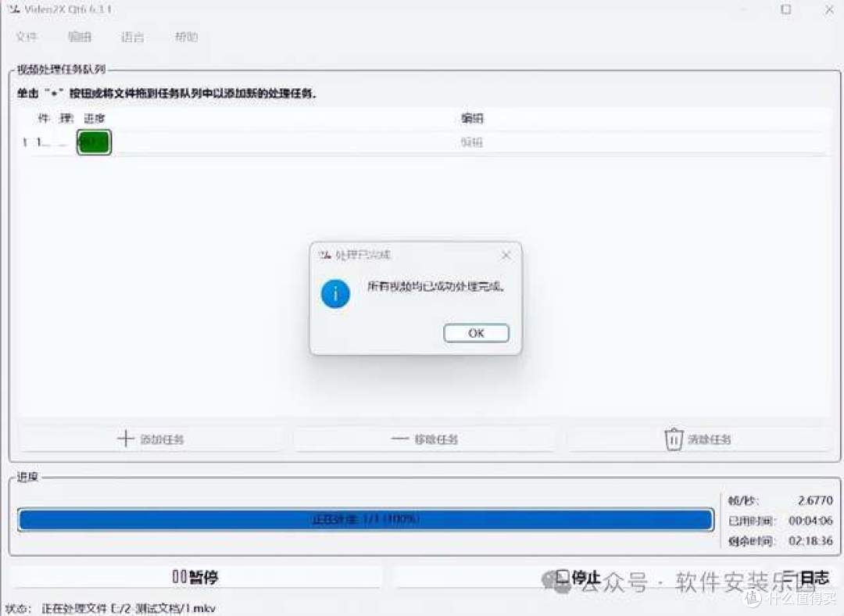The image size is (844, 616).
Task: Click the Video2X app icon in title bar
Action: [15, 9]
